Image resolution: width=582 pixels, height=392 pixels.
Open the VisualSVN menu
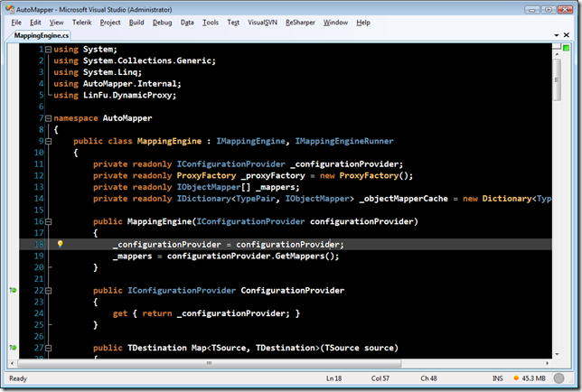262,23
